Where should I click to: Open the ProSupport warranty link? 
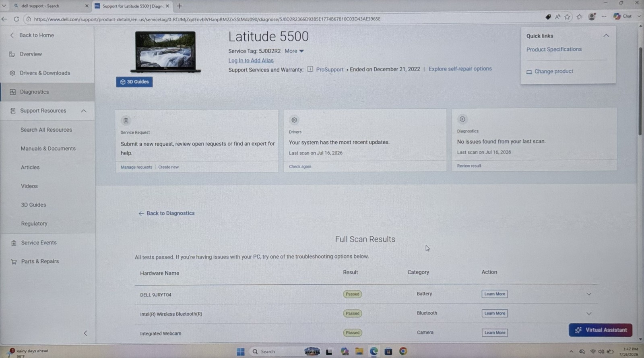click(330, 69)
